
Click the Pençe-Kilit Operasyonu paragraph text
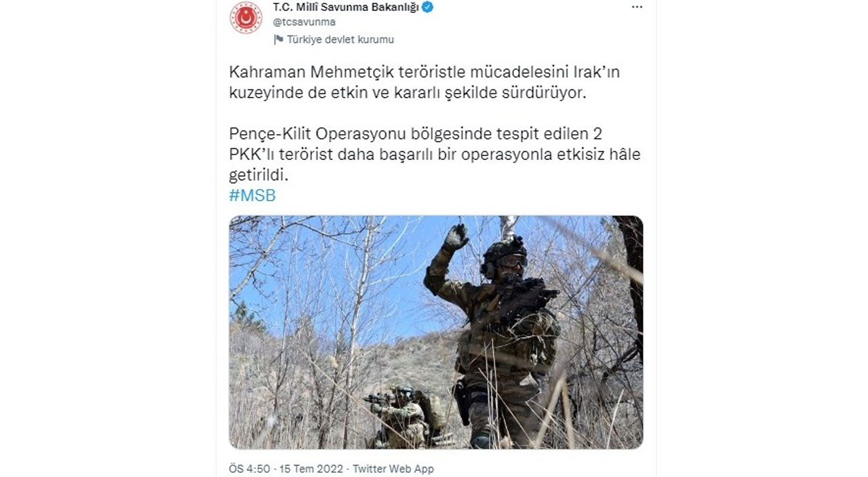pyautogui.click(x=435, y=154)
